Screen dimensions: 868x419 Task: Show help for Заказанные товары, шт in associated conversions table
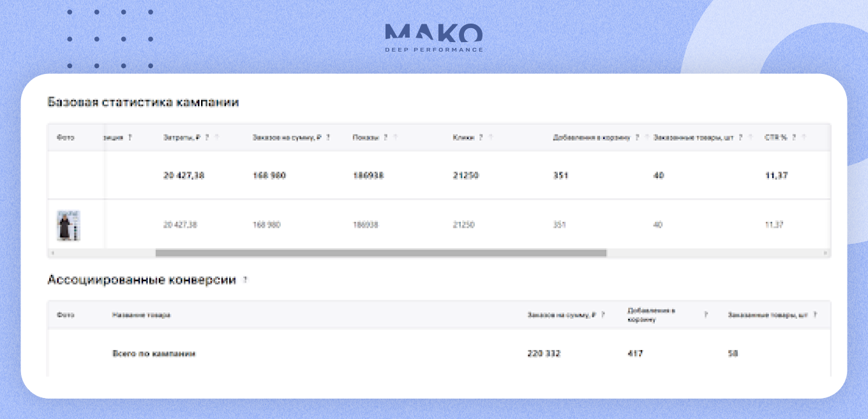point(815,314)
